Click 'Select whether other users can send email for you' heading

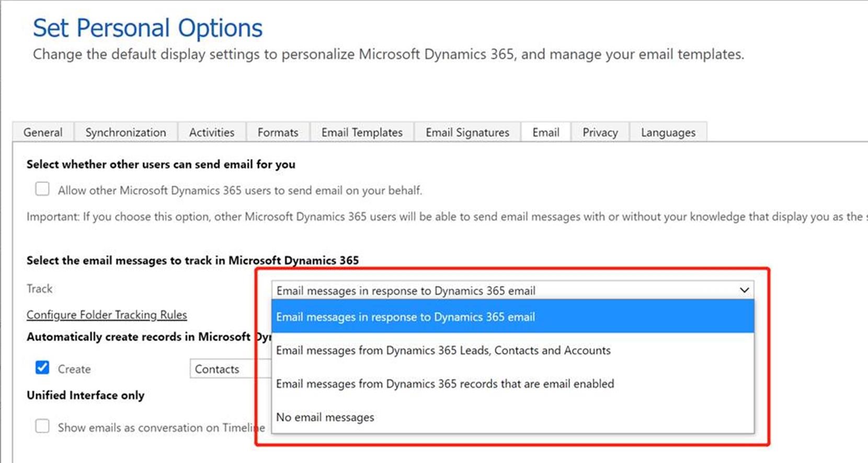coord(161,164)
